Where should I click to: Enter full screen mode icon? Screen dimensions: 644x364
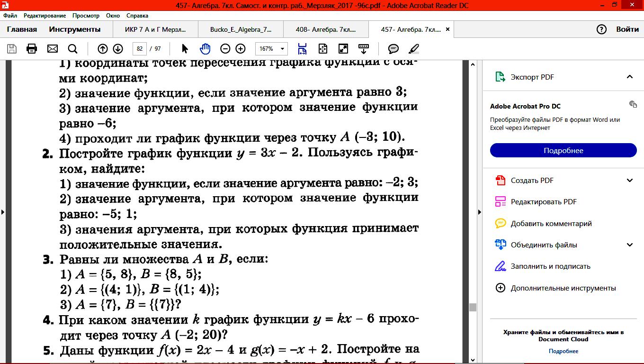click(x=343, y=49)
